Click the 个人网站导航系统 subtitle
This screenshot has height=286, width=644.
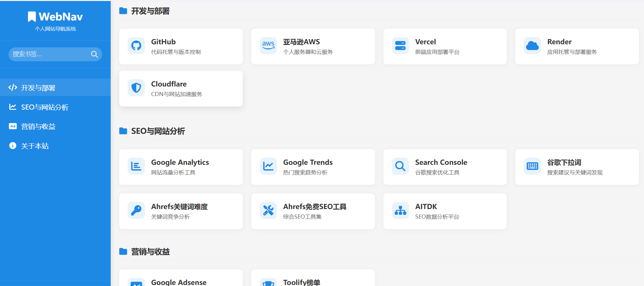pos(55,29)
